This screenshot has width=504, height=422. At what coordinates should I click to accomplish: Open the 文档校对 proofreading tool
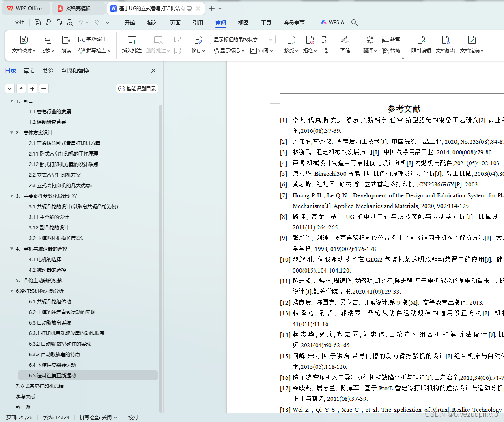(24, 45)
